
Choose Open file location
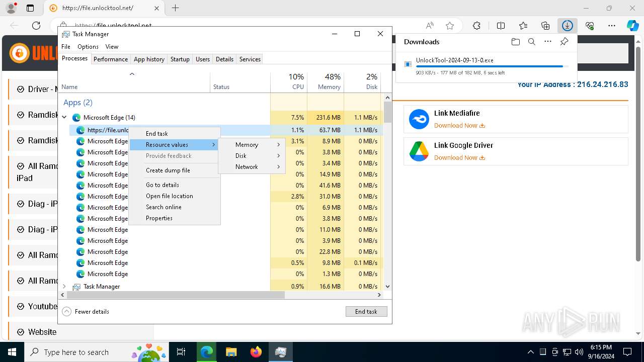(x=175, y=196)
